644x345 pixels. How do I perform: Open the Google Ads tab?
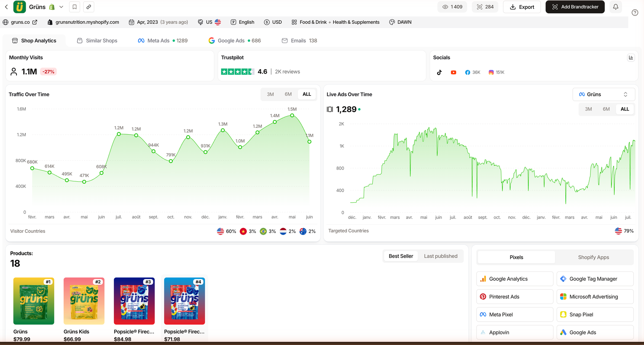click(x=235, y=41)
